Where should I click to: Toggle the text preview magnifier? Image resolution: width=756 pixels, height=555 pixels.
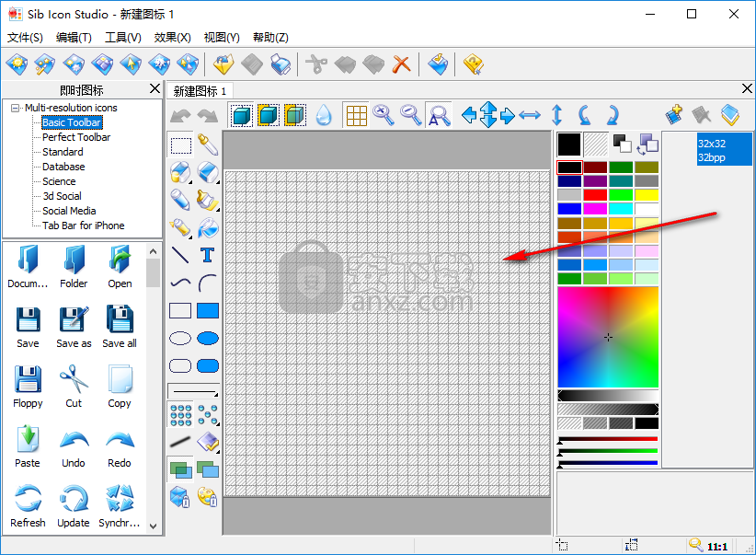point(439,115)
